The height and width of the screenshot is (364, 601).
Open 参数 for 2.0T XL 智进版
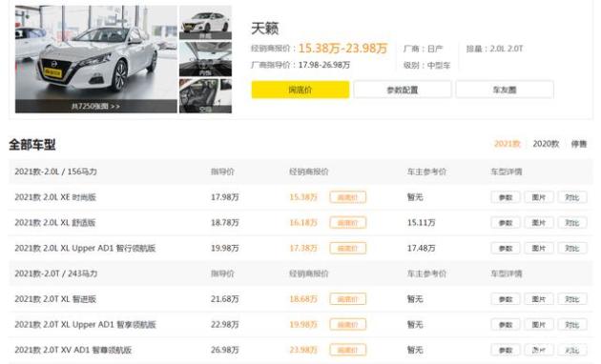(x=506, y=299)
